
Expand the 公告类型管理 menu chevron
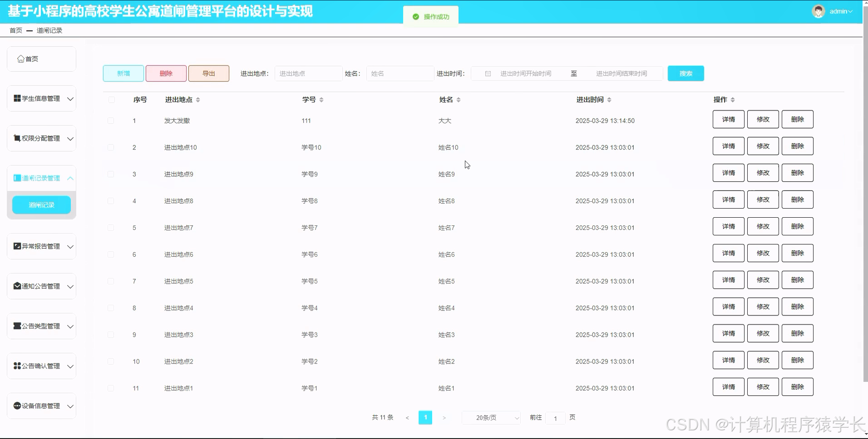click(70, 326)
